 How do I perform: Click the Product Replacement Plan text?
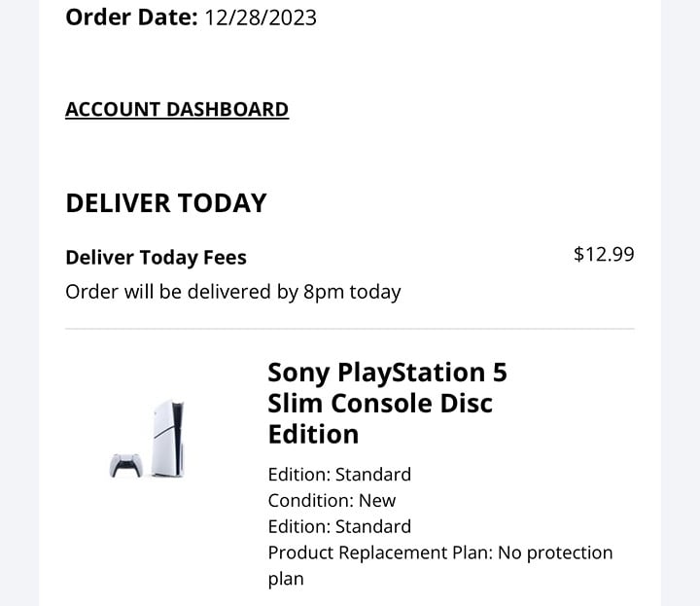point(380,553)
